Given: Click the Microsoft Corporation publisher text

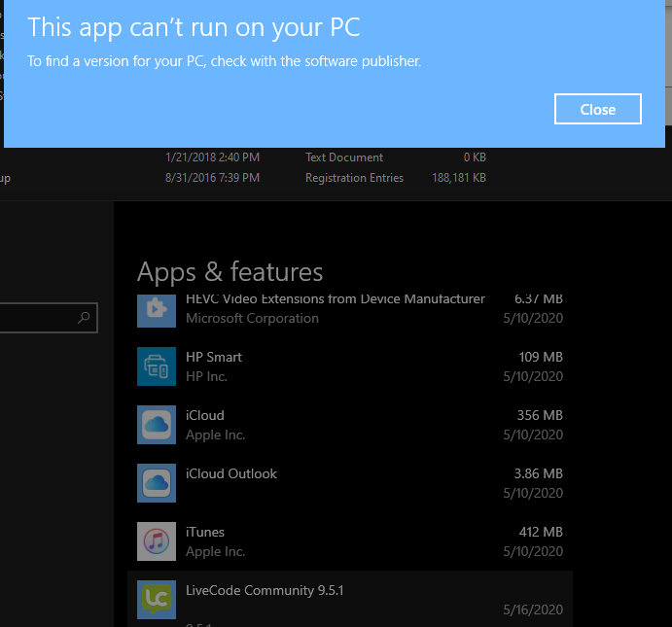Looking at the screenshot, I should click(252, 318).
